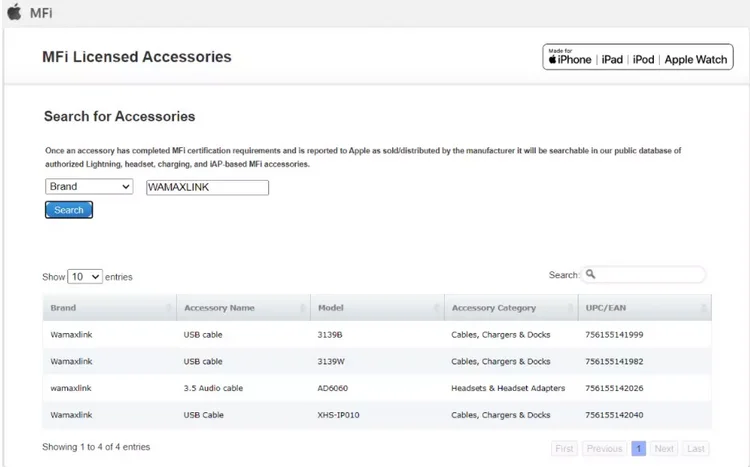
Task: Sort by UPC/EAN column arrows
Action: [704, 308]
